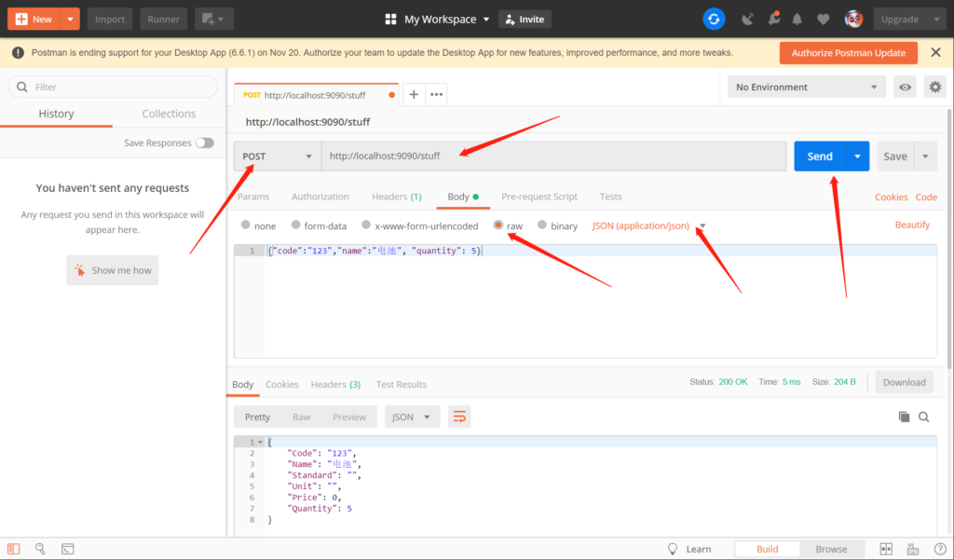Open the Pre-request Script tab

tap(539, 197)
